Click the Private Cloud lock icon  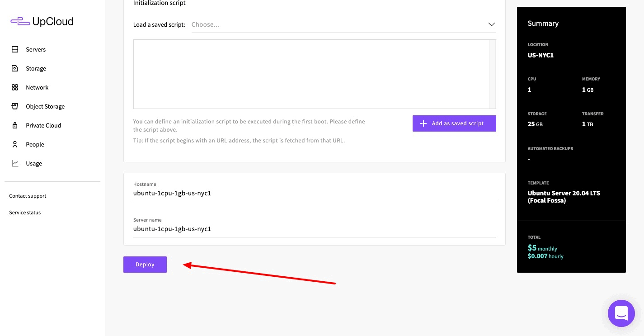click(15, 125)
